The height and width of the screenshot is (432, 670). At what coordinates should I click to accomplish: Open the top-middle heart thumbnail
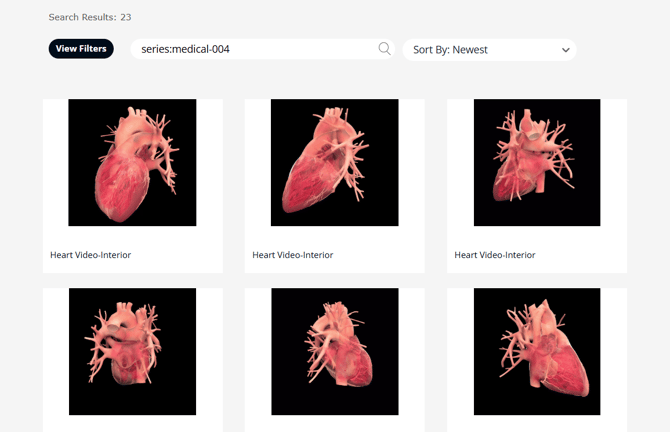point(334,162)
